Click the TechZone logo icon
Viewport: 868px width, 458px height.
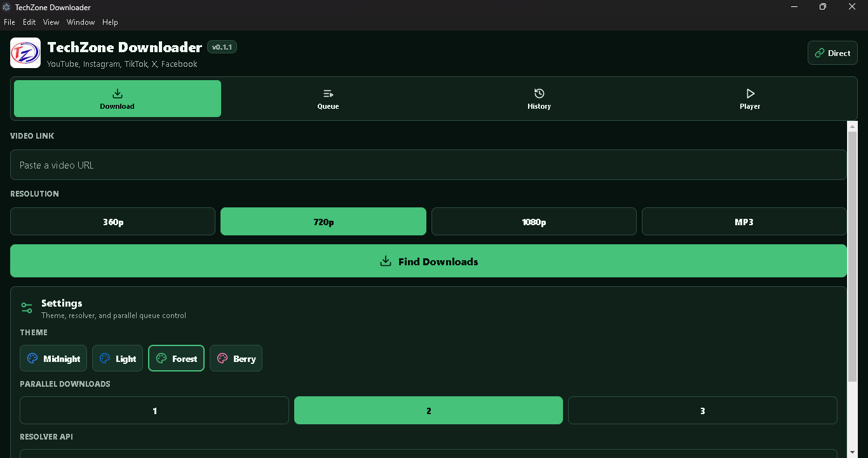pos(25,53)
